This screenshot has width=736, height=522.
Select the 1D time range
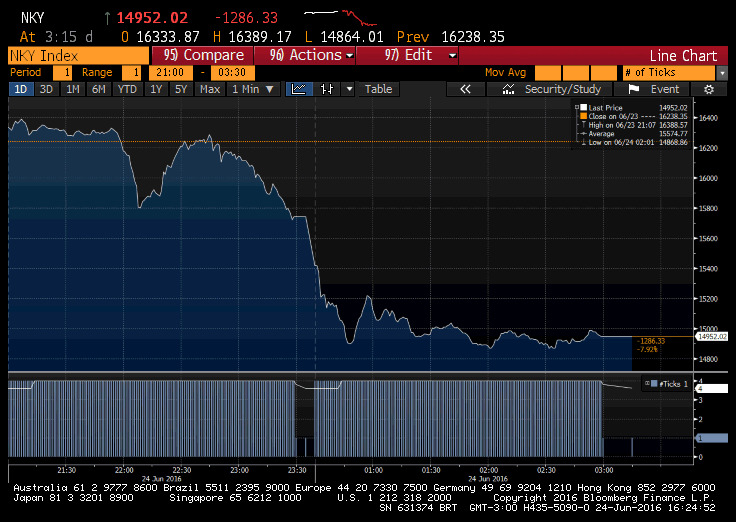(x=20, y=89)
